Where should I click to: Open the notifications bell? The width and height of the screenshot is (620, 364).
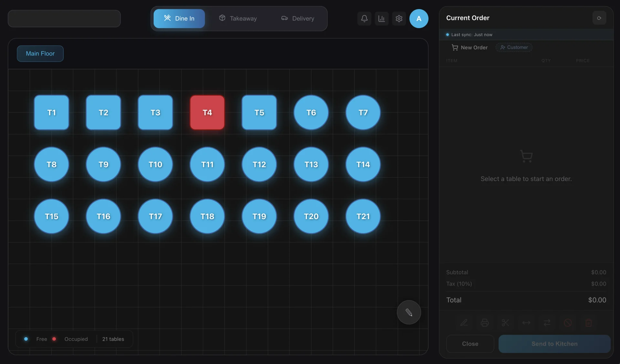click(364, 18)
